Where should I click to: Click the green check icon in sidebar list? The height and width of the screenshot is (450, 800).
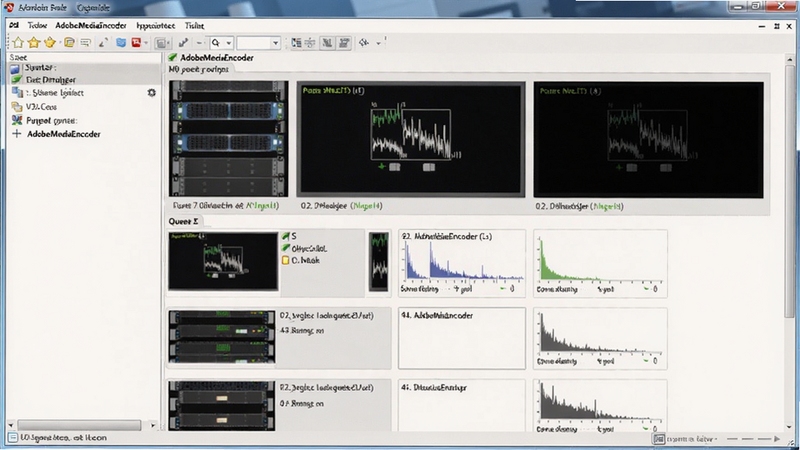17,80
